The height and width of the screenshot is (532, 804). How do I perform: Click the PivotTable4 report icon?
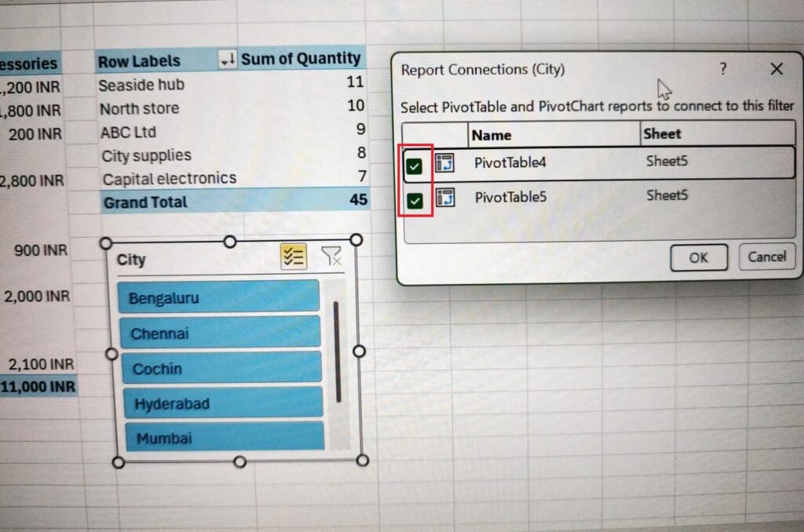coord(444,163)
